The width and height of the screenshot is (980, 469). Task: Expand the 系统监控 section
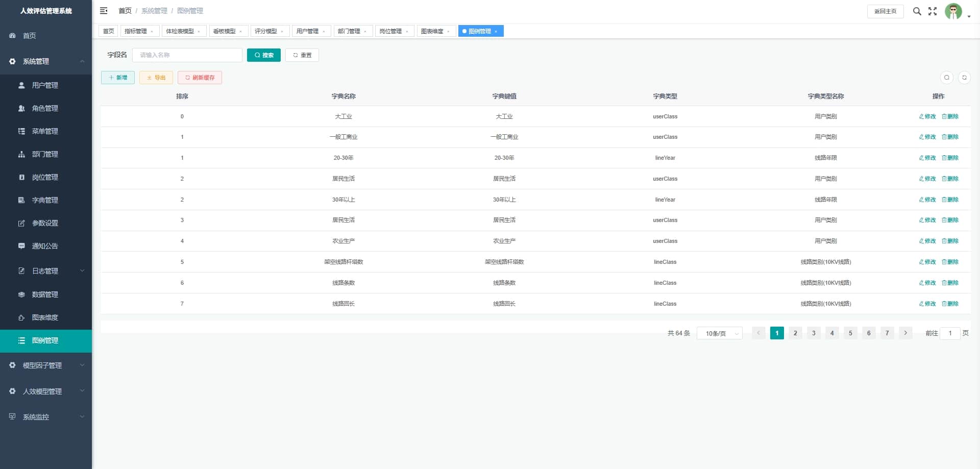(x=46, y=417)
